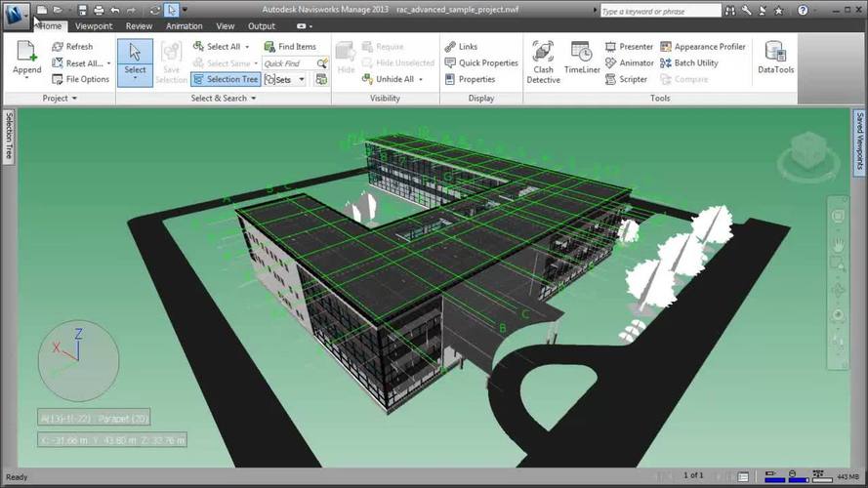Click the Open file icon in quick access toolbar

click(x=58, y=10)
